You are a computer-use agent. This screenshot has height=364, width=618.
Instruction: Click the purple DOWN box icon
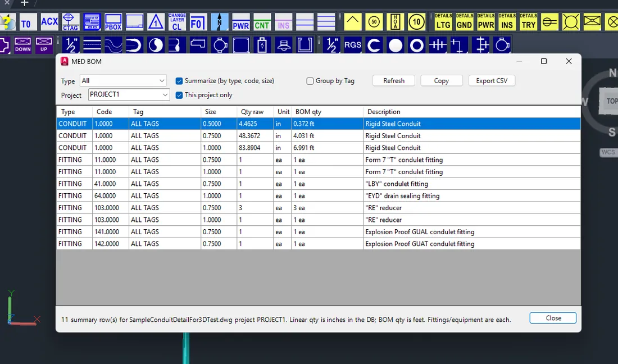coord(23,45)
